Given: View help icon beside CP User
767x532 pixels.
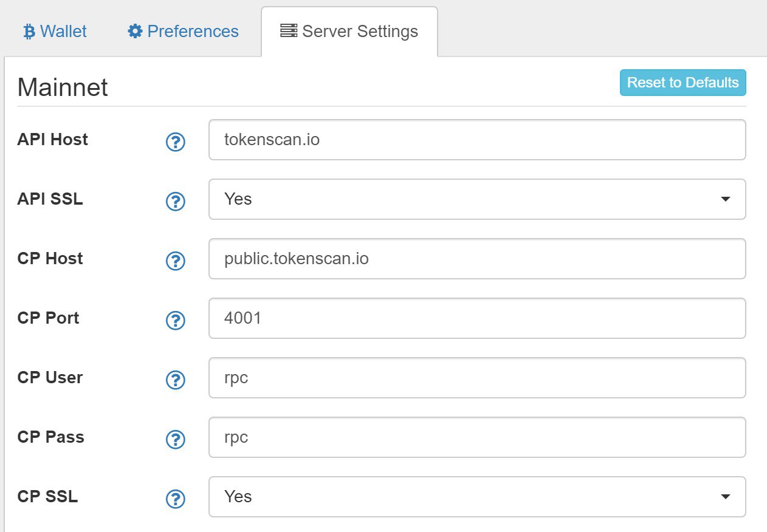Looking at the screenshot, I should 176,380.
